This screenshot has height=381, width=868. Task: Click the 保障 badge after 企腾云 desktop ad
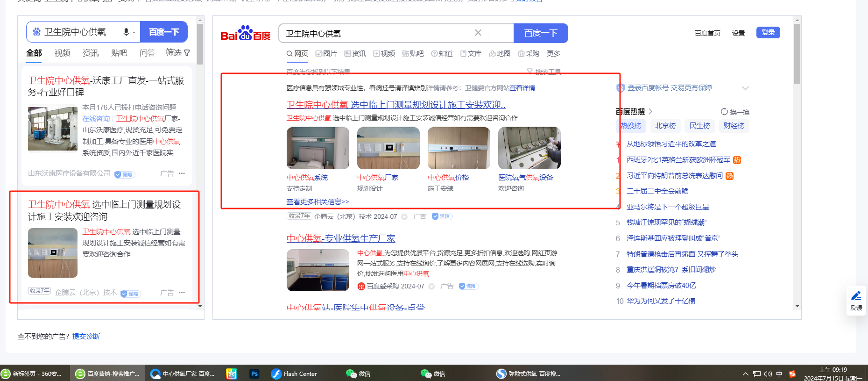pos(442,216)
